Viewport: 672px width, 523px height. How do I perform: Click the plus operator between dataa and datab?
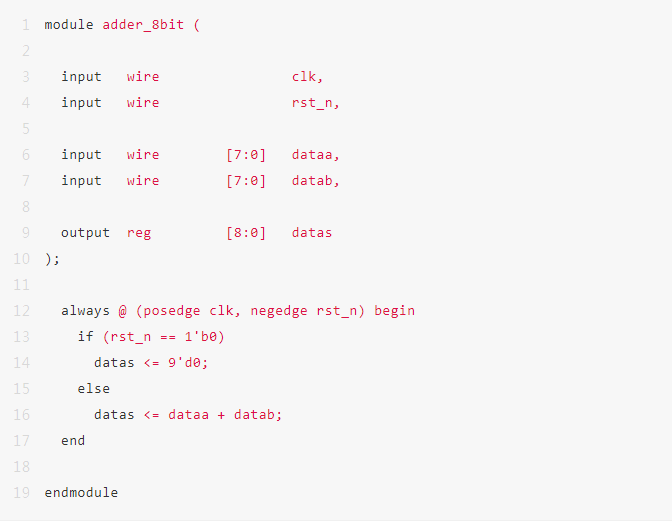click(221, 415)
